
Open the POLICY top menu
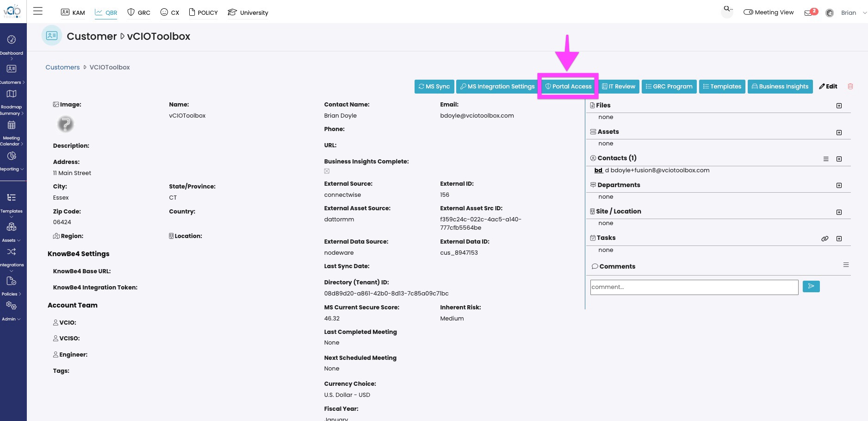(203, 13)
